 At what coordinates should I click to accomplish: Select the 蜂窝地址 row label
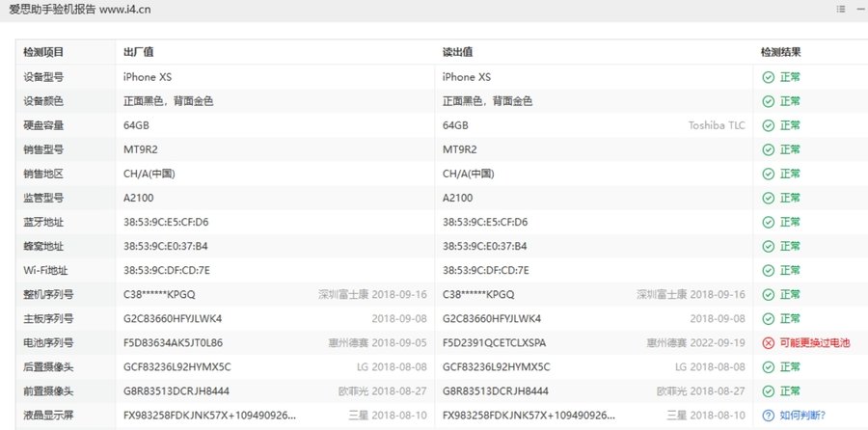43,246
